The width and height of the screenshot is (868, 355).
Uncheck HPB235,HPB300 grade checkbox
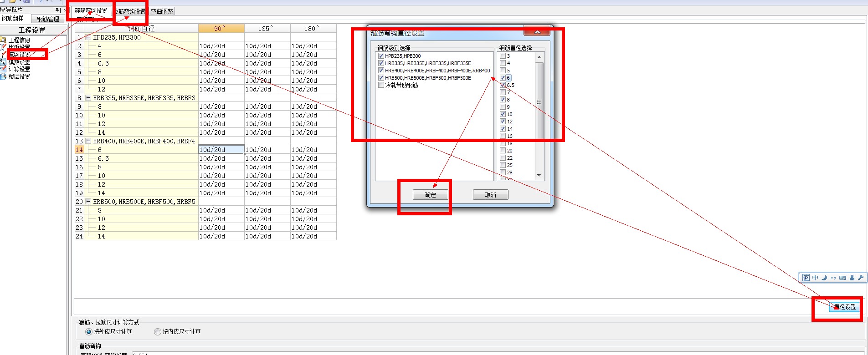pyautogui.click(x=381, y=56)
